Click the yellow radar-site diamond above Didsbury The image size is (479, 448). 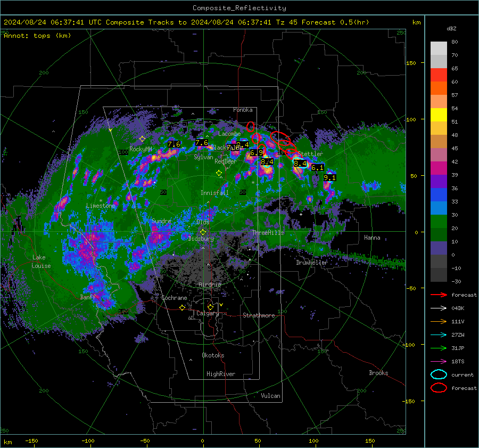[x=203, y=232]
